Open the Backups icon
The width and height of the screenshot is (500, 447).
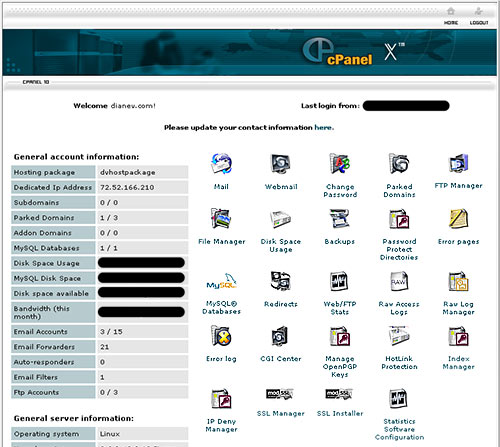click(340, 219)
